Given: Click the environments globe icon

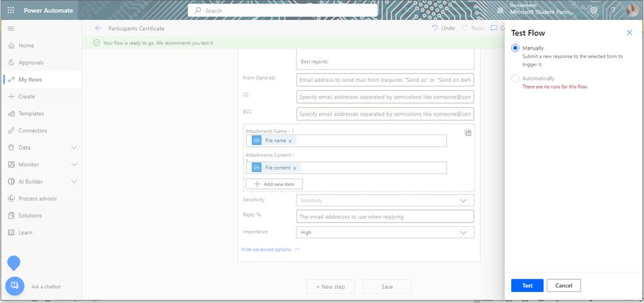Looking at the screenshot, I should click(x=500, y=10).
